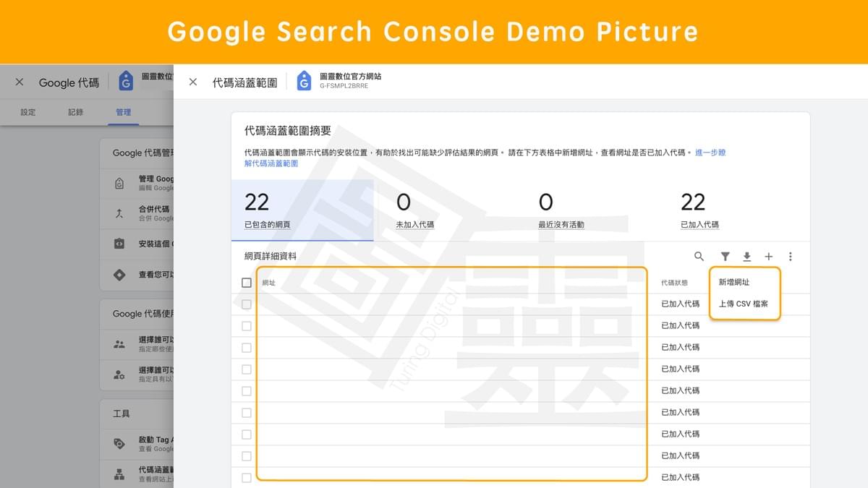Click the 網頁詳細資料 section label
The width and height of the screenshot is (868, 488).
point(271,256)
